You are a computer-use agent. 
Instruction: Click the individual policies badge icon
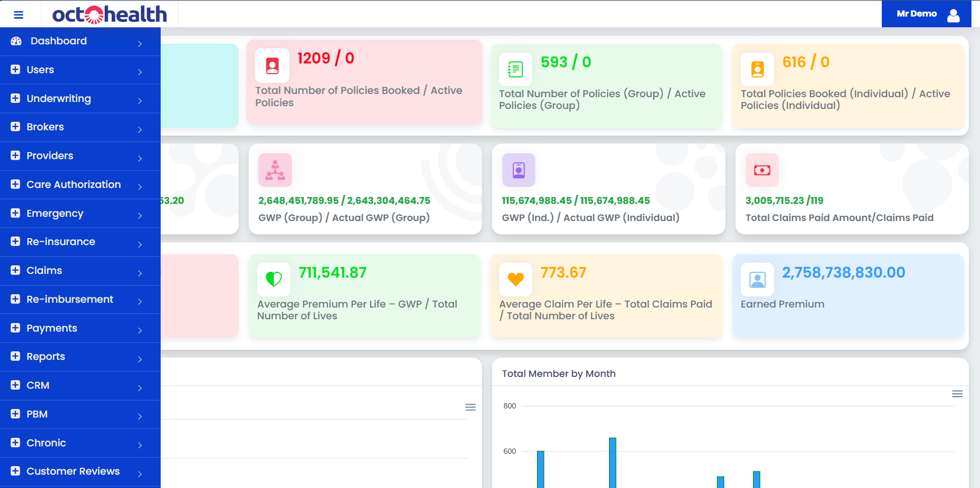point(757,68)
